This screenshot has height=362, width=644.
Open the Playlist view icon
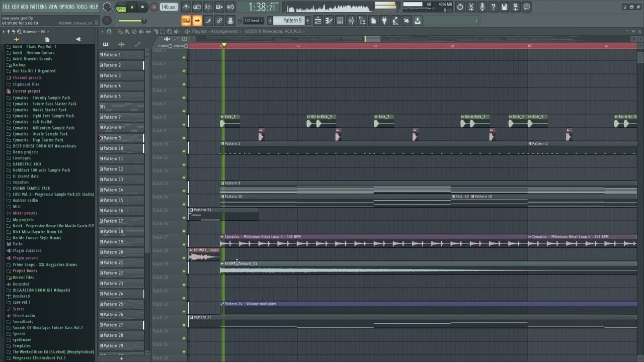(x=318, y=21)
